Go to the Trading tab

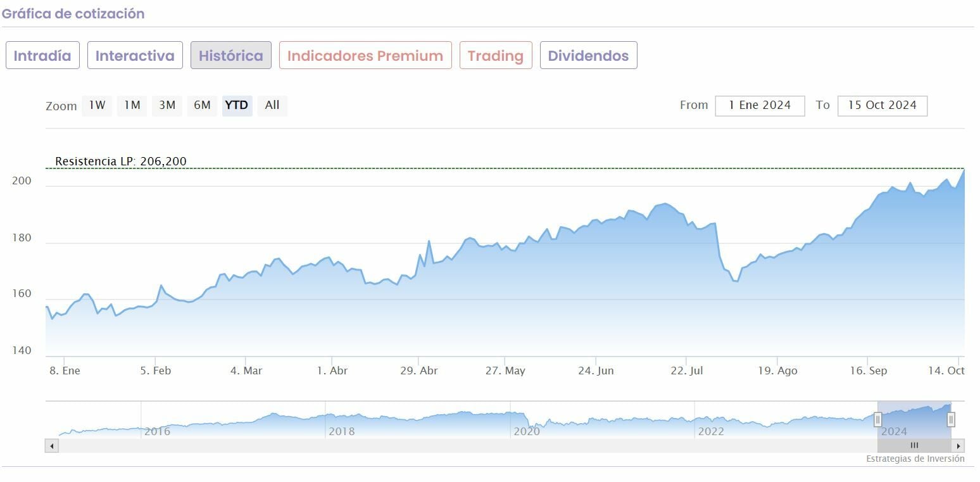pyautogui.click(x=496, y=56)
